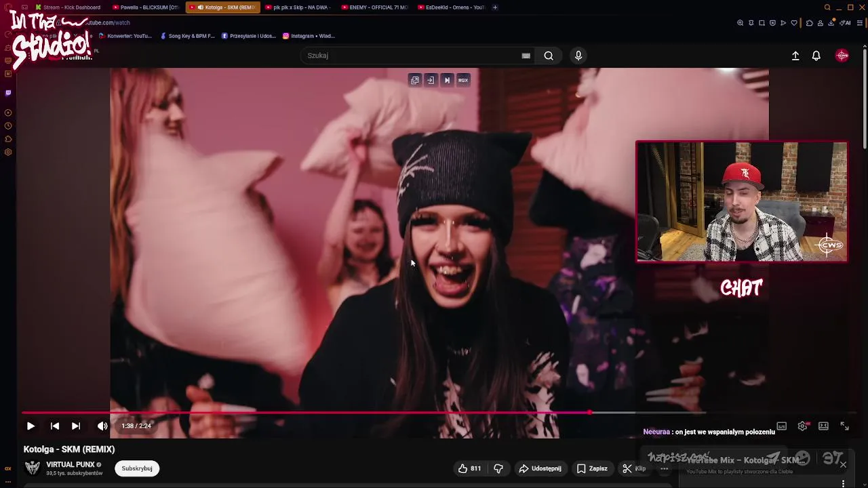Viewport: 868px width, 488px height.
Task: Open browser AI assistant button
Action: tap(845, 23)
